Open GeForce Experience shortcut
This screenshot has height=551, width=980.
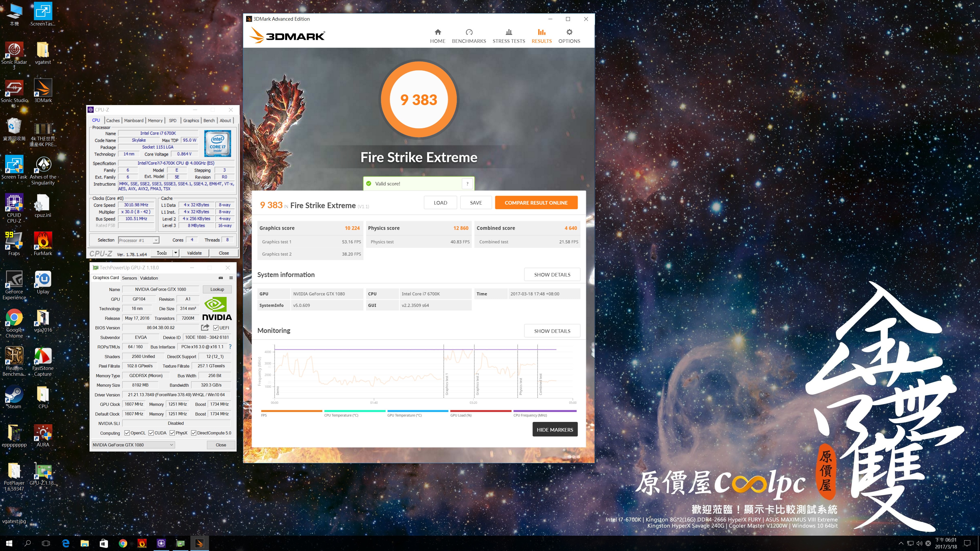[x=14, y=285]
